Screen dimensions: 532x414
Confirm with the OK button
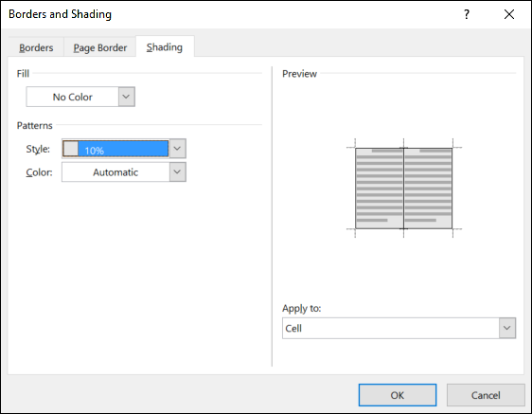point(398,395)
